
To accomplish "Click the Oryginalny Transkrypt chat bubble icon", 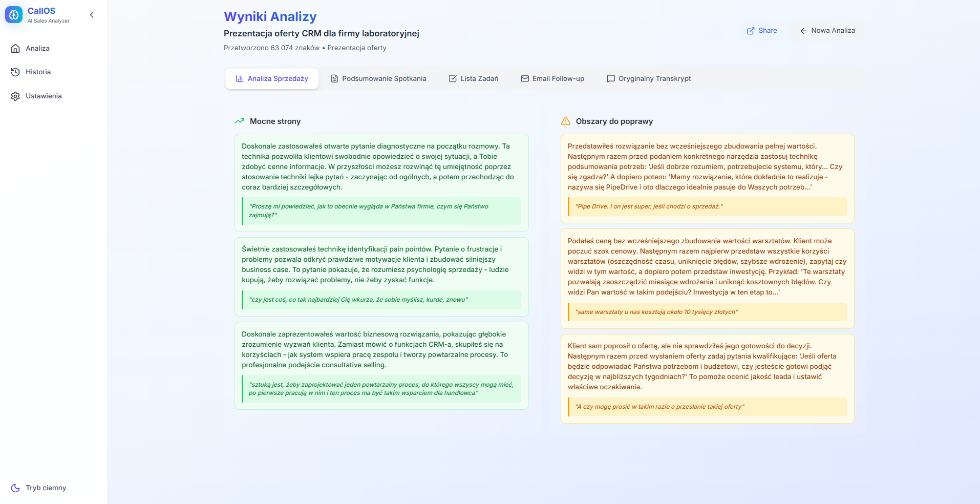I will pos(611,79).
